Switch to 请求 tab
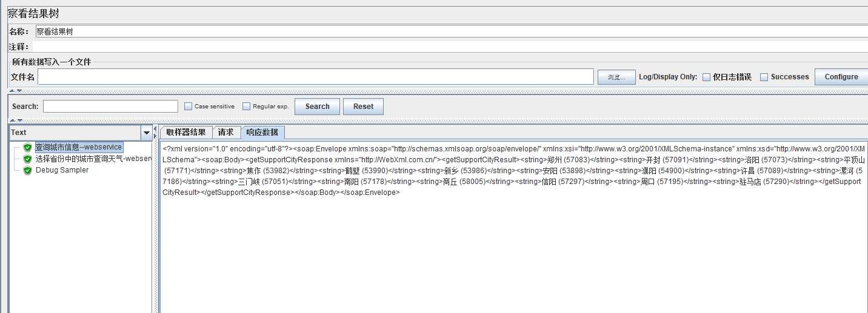 click(x=226, y=132)
